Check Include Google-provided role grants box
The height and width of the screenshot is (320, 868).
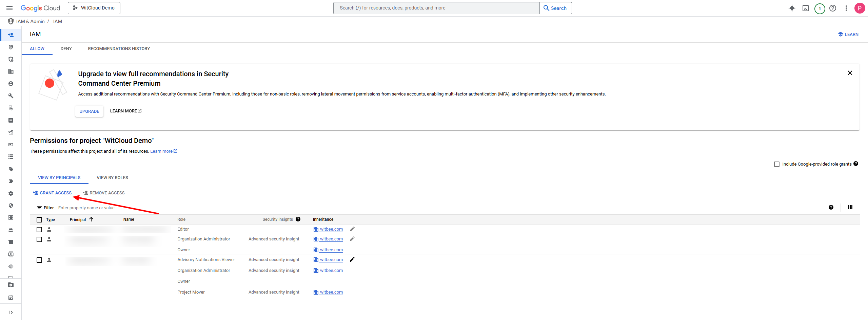pyautogui.click(x=777, y=164)
